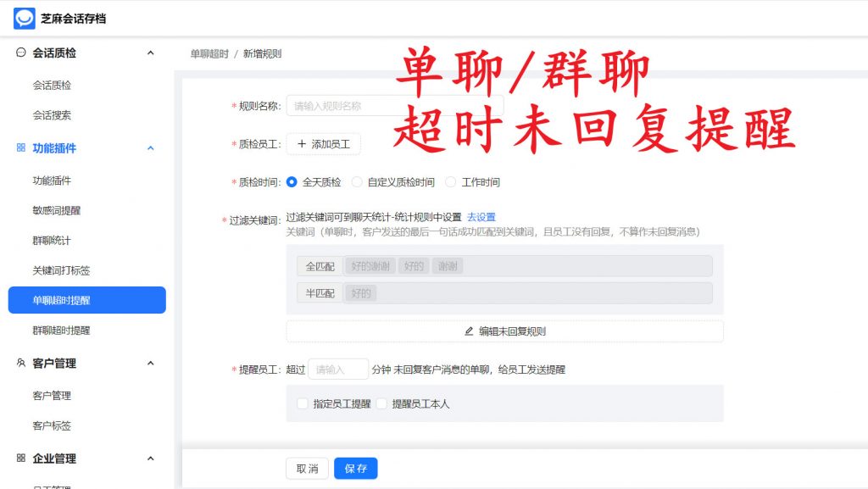868x489 pixels.
Task: Click the 去设置 link
Action: click(x=481, y=217)
